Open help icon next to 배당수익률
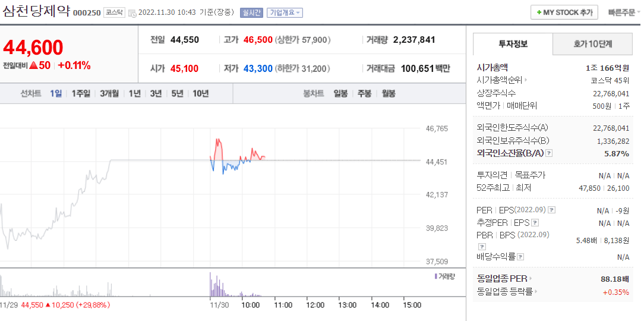Screen dimensions: 644x321 (x=520, y=257)
